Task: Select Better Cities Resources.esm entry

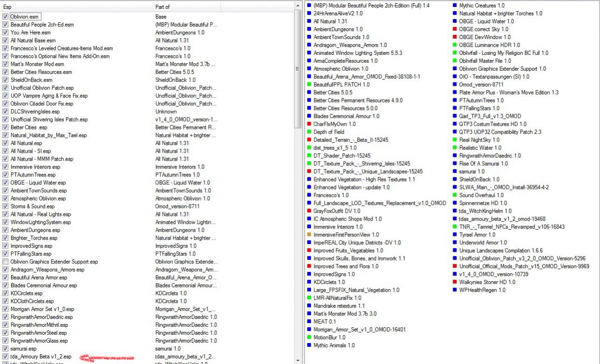Action: point(41,72)
